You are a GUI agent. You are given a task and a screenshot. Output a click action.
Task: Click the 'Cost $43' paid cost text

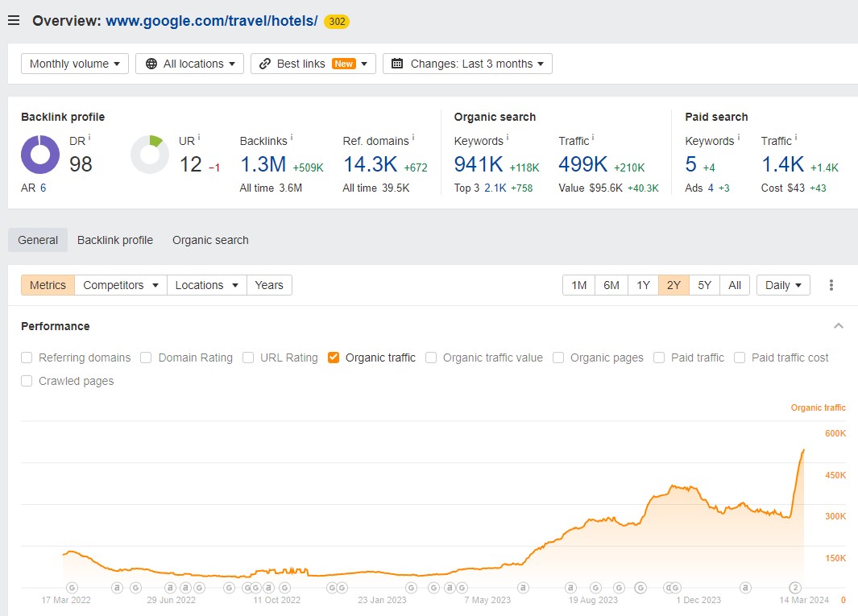pos(783,188)
